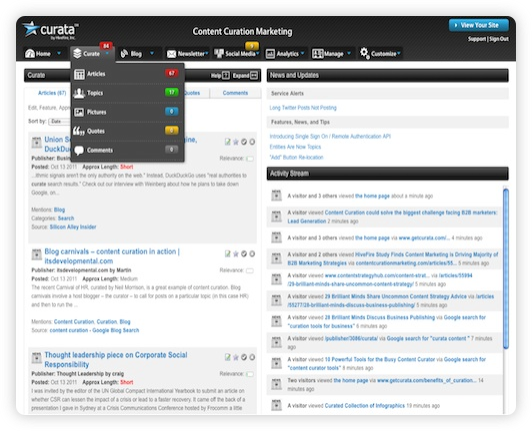
Task: Click the Comments speech bubble icon
Action: (79, 150)
